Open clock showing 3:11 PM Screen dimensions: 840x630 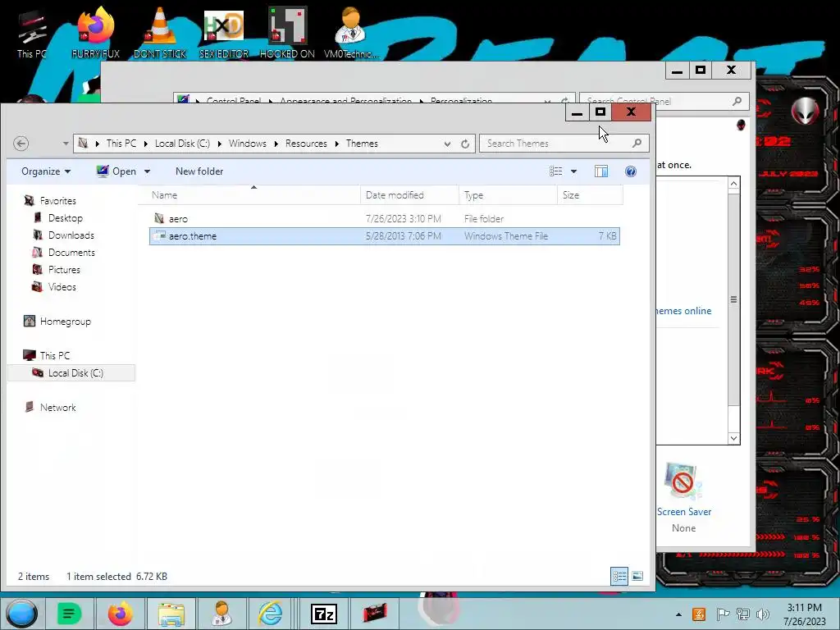(x=804, y=614)
